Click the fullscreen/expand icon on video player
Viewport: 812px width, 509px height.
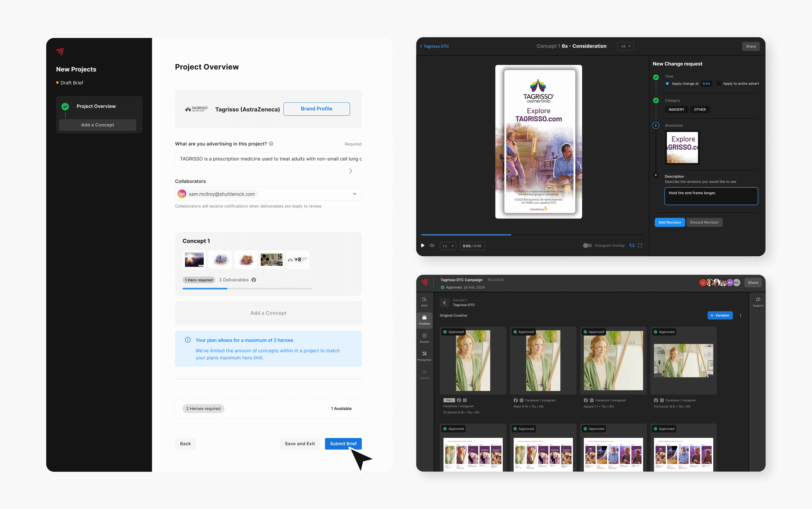[x=640, y=245]
